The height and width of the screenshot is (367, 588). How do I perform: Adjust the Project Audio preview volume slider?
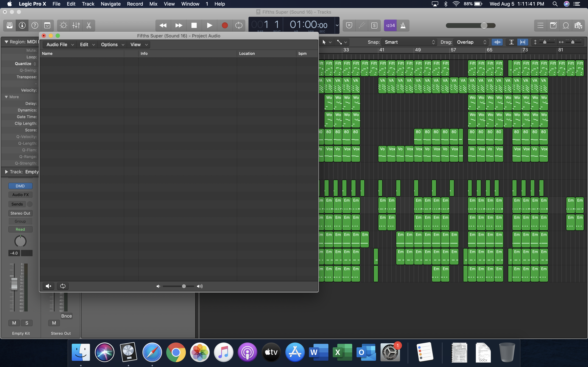coord(184,286)
